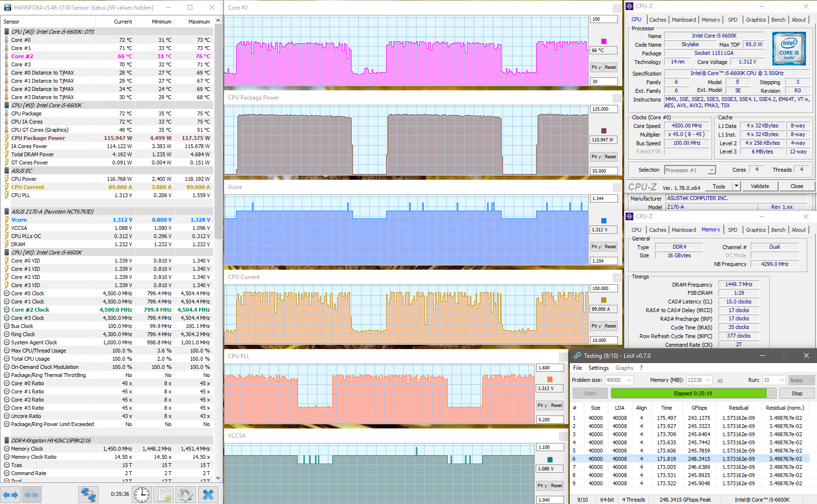Click the brown swatch in CPU Package Power graph
Screen dimensions: 817x504
click(x=604, y=131)
